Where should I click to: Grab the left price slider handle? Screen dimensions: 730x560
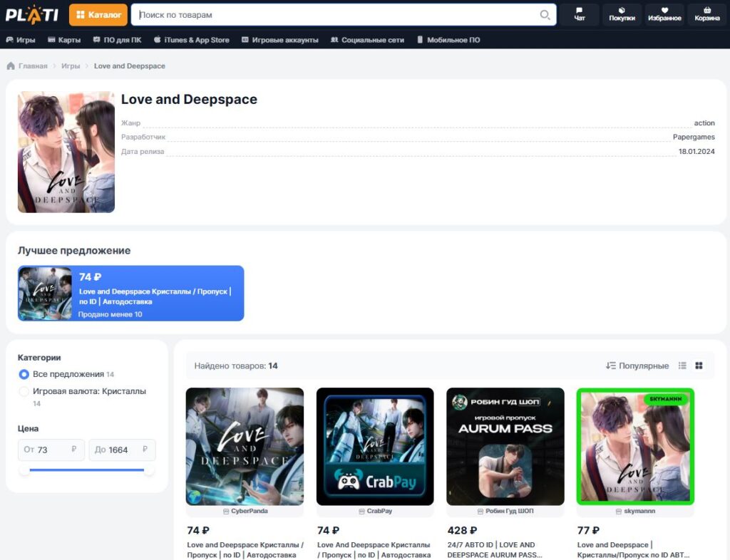click(24, 470)
